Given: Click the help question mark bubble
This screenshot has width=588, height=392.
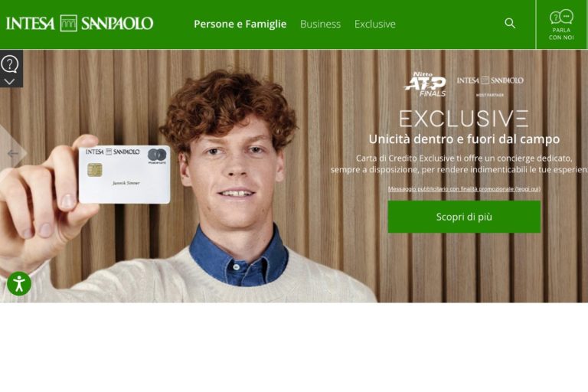Looking at the screenshot, I should tap(10, 64).
